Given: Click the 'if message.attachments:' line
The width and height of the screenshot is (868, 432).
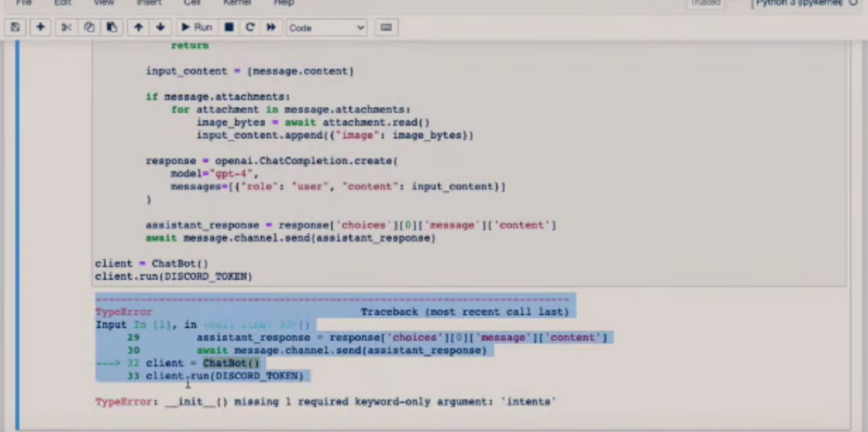Looking at the screenshot, I should [218, 97].
